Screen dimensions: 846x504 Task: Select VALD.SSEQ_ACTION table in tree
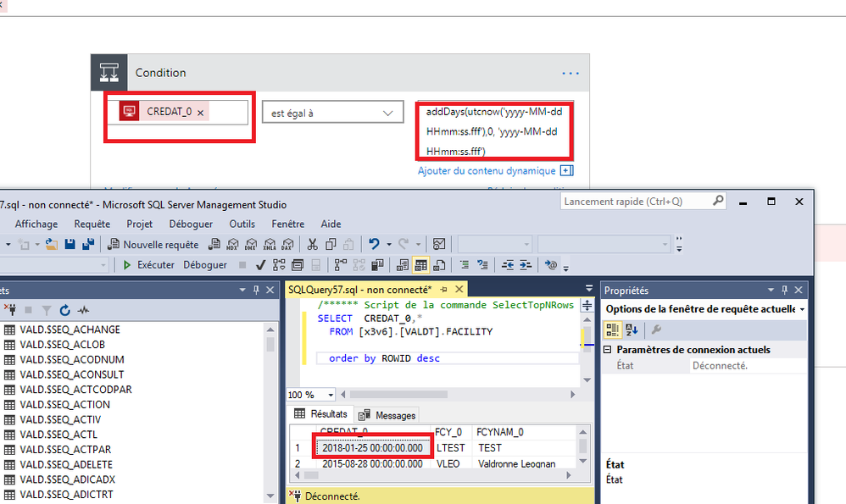(x=64, y=405)
